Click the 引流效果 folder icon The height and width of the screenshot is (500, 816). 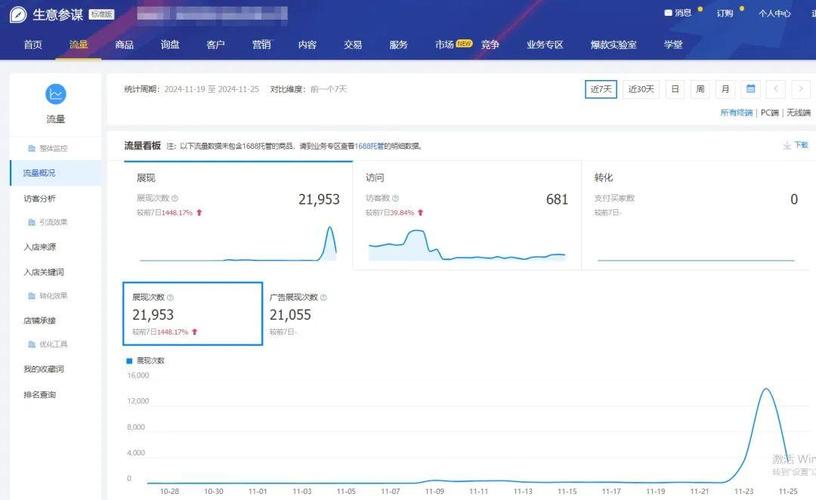(x=32, y=222)
